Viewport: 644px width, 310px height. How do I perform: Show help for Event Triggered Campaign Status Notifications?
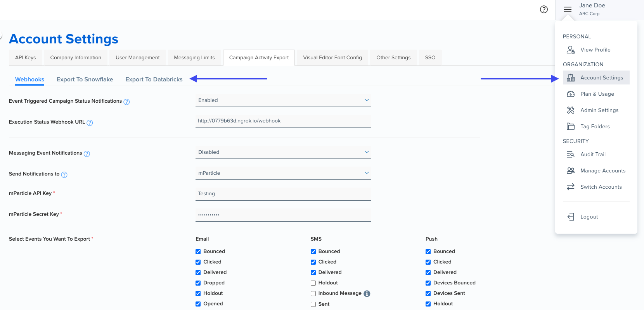(126, 102)
